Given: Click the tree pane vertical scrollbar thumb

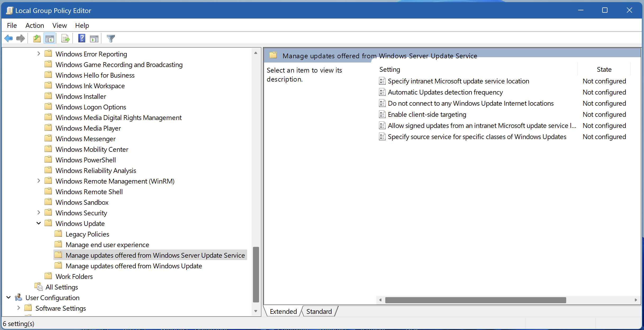Looking at the screenshot, I should pyautogui.click(x=256, y=274).
